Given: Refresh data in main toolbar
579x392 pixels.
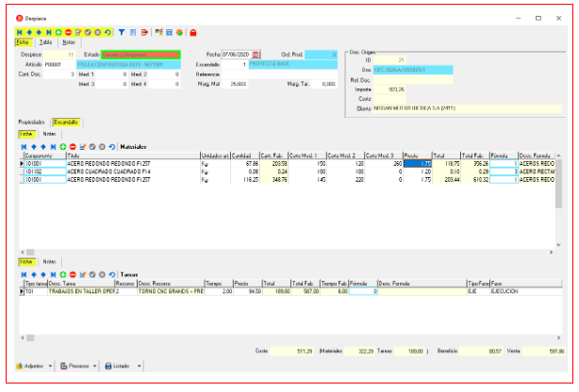Looking at the screenshot, I should click(108, 32).
